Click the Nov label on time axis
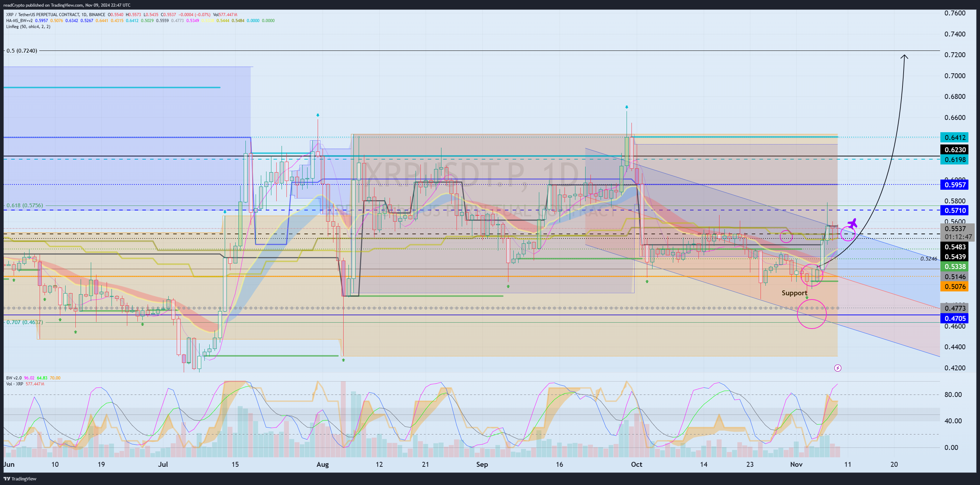This screenshot has height=485, width=980. pos(796,464)
